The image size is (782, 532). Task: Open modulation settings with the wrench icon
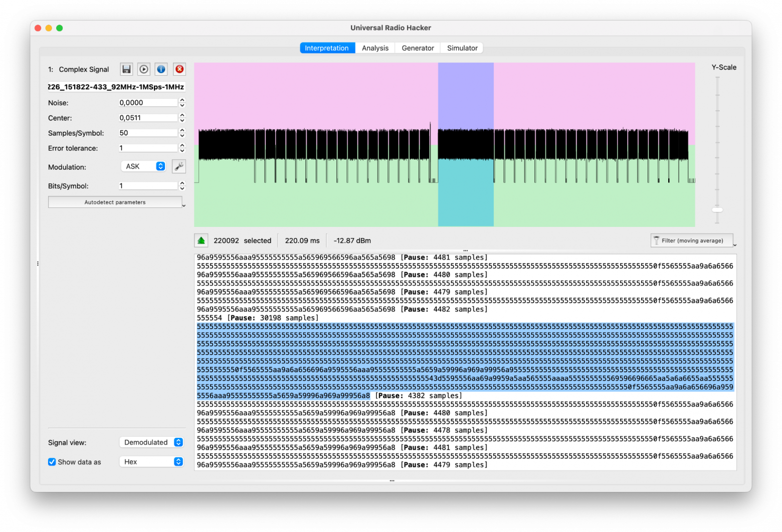coord(179,166)
